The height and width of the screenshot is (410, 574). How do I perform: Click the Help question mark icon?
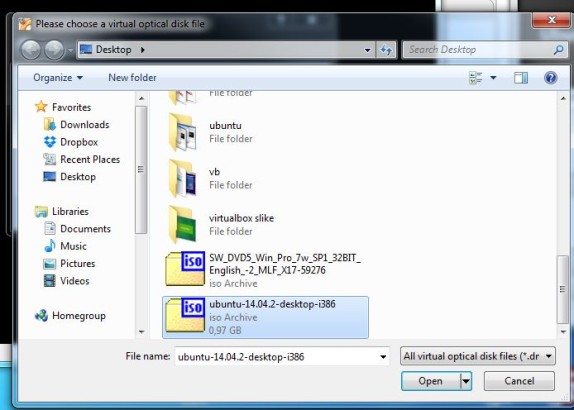click(551, 78)
